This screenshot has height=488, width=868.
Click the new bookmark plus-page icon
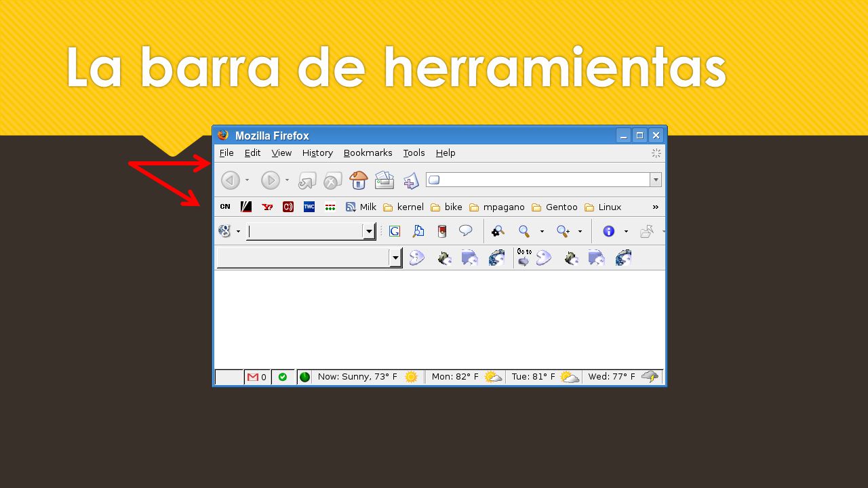[x=411, y=180]
